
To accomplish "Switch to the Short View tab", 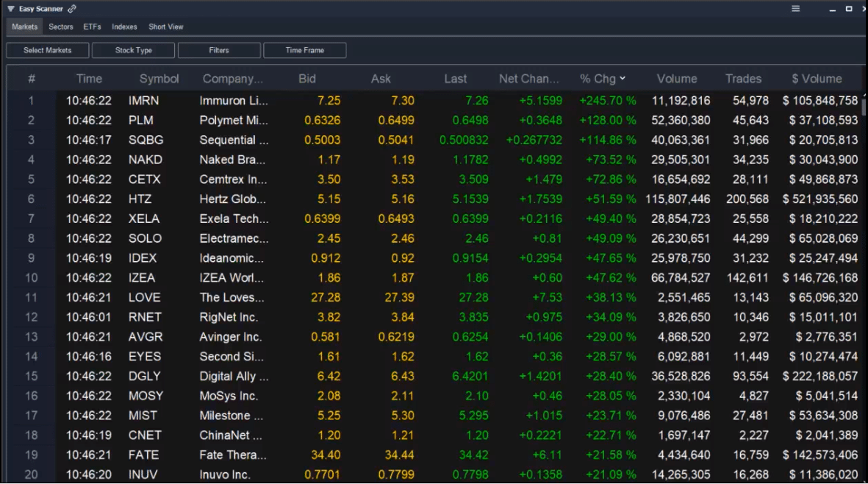I will pyautogui.click(x=165, y=26).
